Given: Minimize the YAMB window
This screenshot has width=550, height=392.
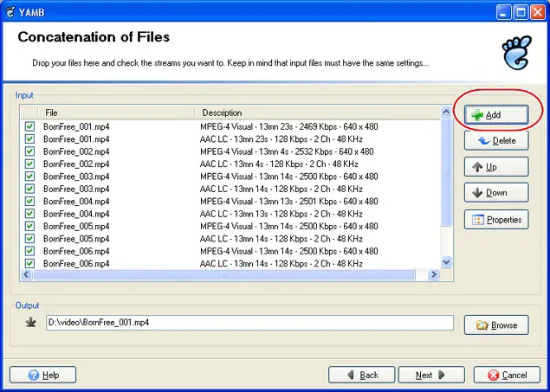Looking at the screenshot, I should coord(504,13).
